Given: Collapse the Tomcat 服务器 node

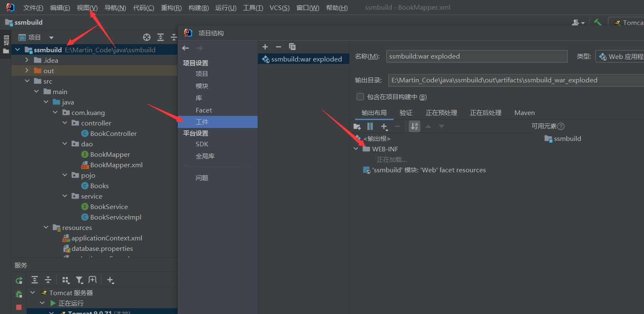Looking at the screenshot, I should click(x=33, y=293).
